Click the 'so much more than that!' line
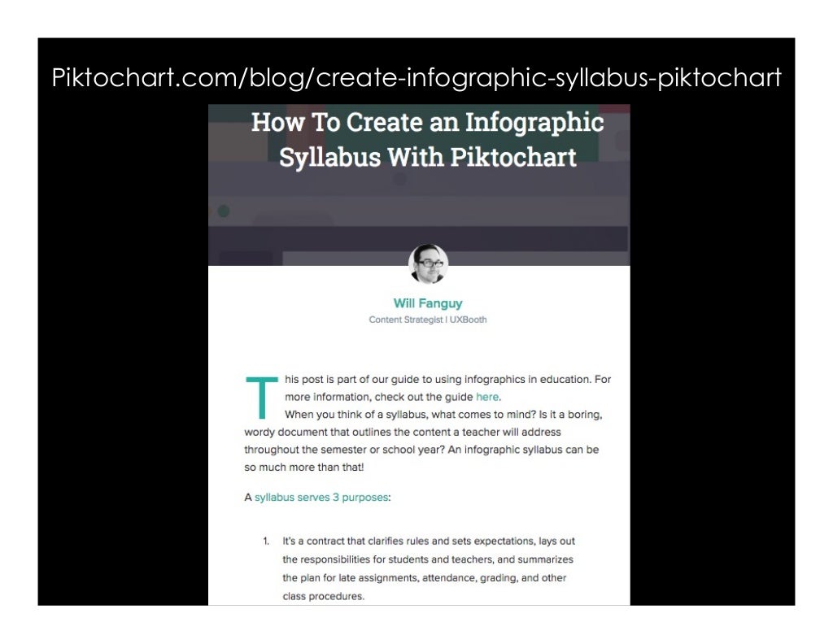Viewport: 833px width, 644px height. pyautogui.click(x=304, y=468)
